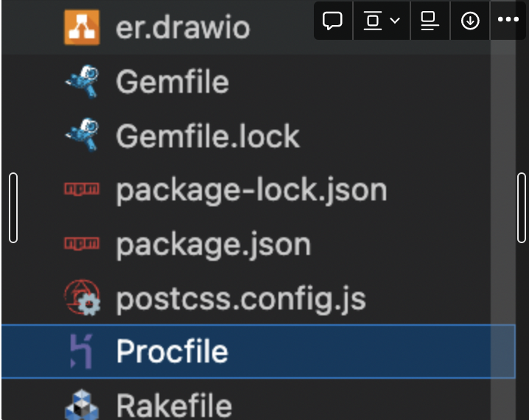Image resolution: width=529 pixels, height=420 pixels.
Task: Click the npm icon beside package.json
Action: (x=82, y=243)
